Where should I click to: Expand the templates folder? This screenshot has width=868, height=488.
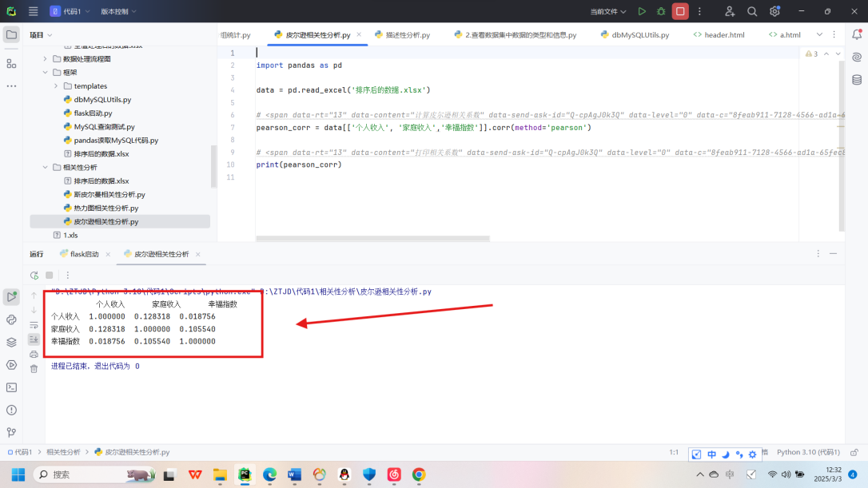[x=56, y=85]
